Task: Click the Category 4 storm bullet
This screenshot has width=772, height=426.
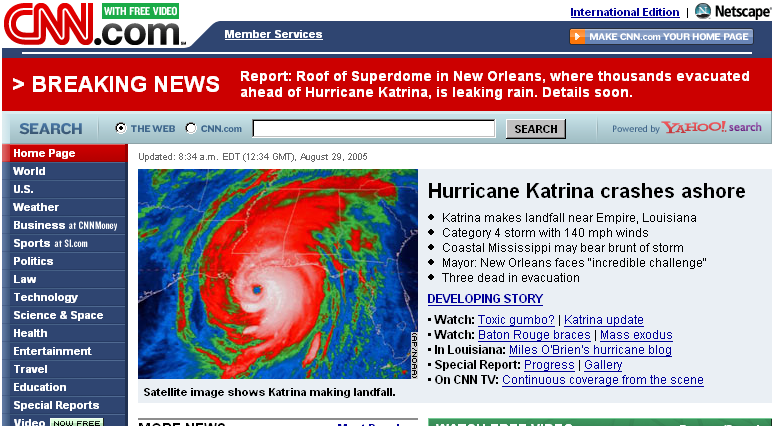Action: pyautogui.click(x=545, y=232)
